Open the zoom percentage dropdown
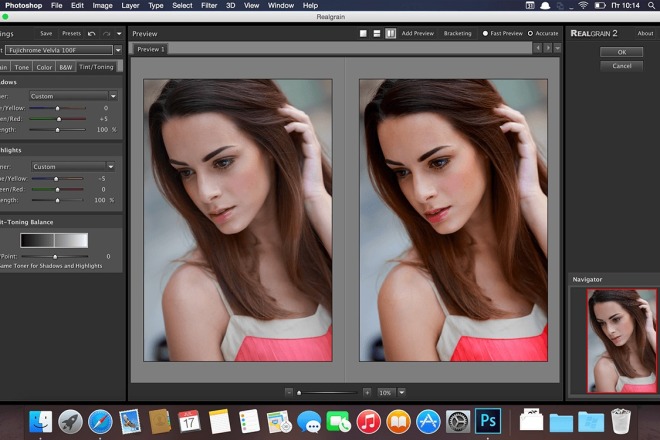The image size is (660, 440). click(x=401, y=392)
